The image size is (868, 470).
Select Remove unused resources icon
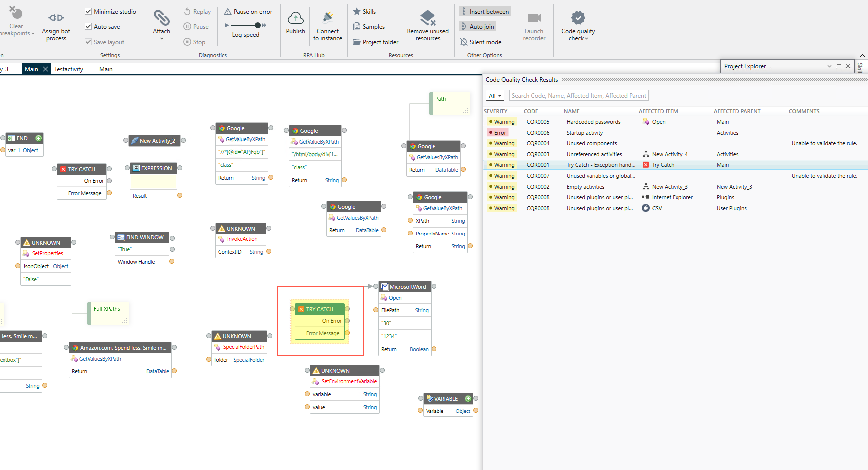coord(428,18)
